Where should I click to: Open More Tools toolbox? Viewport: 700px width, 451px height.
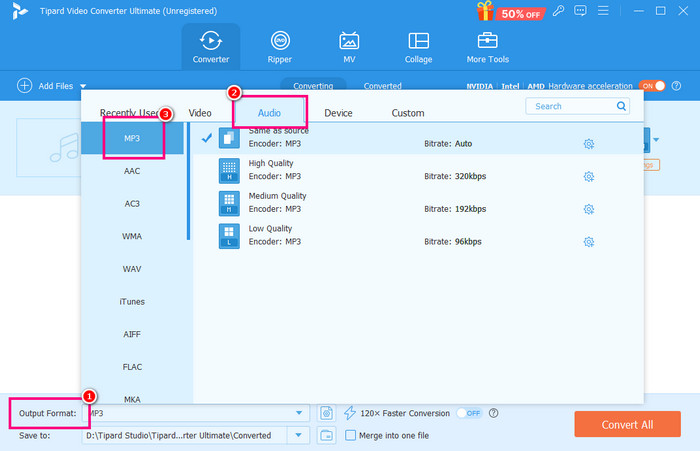click(x=488, y=46)
